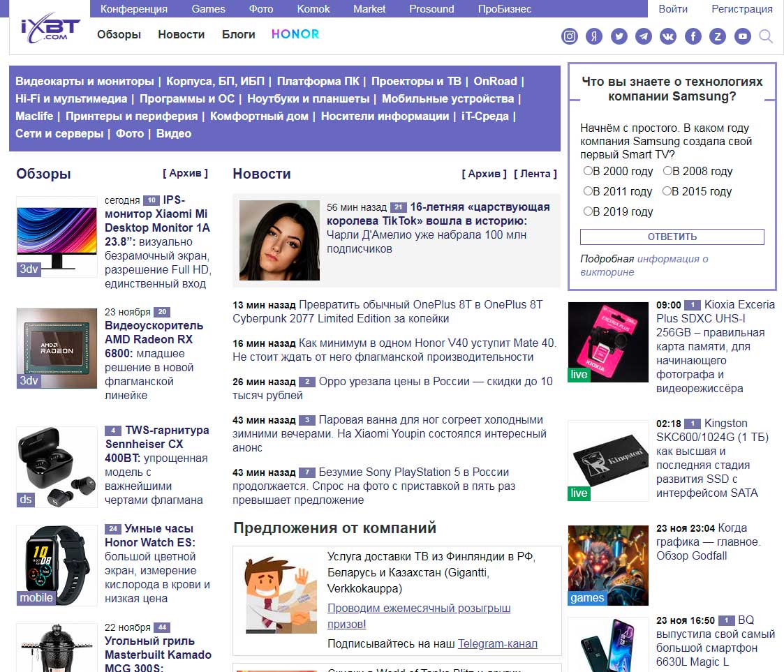Select radio 'В 2000 году'
Screen dimensions: 784x672
588,171
